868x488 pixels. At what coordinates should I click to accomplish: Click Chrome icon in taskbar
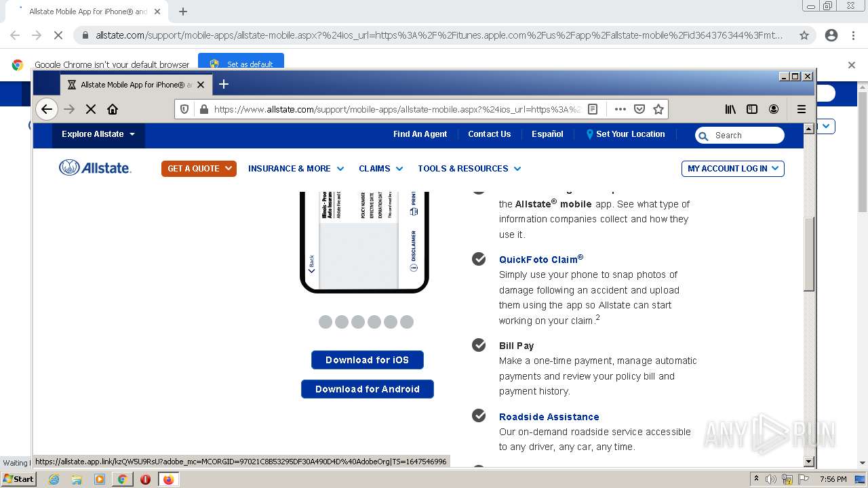(122, 479)
